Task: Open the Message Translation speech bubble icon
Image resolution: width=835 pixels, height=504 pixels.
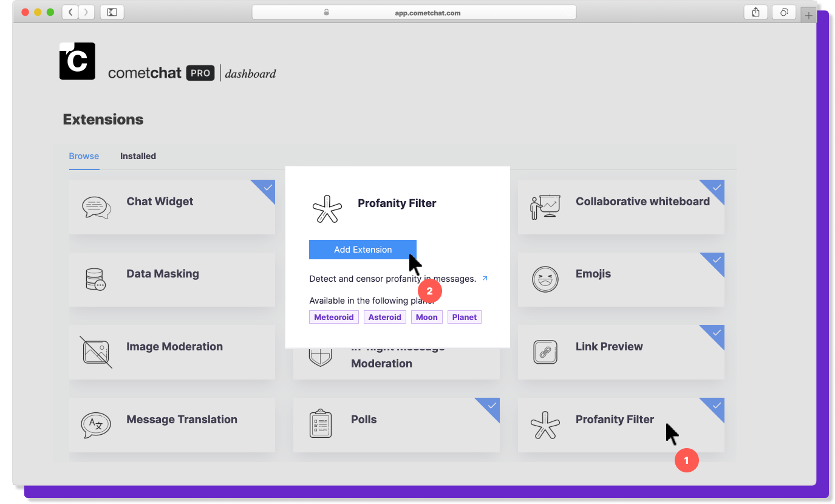Action: click(96, 425)
